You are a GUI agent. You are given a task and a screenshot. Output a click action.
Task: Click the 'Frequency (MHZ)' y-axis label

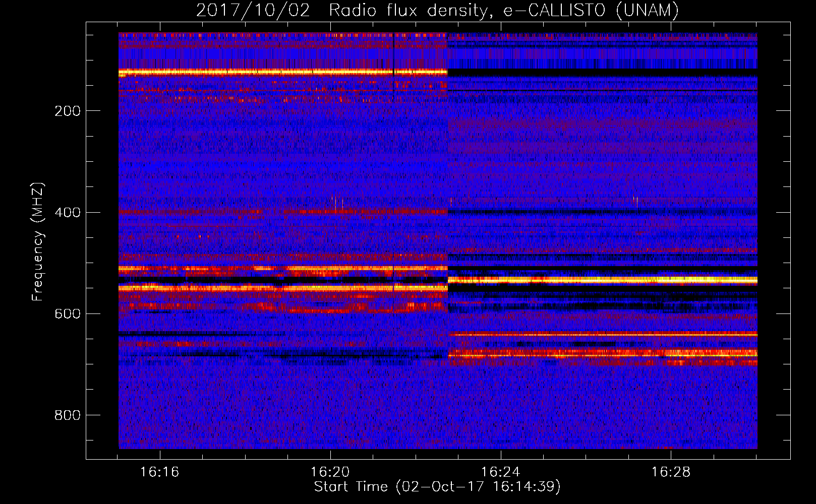(37, 241)
